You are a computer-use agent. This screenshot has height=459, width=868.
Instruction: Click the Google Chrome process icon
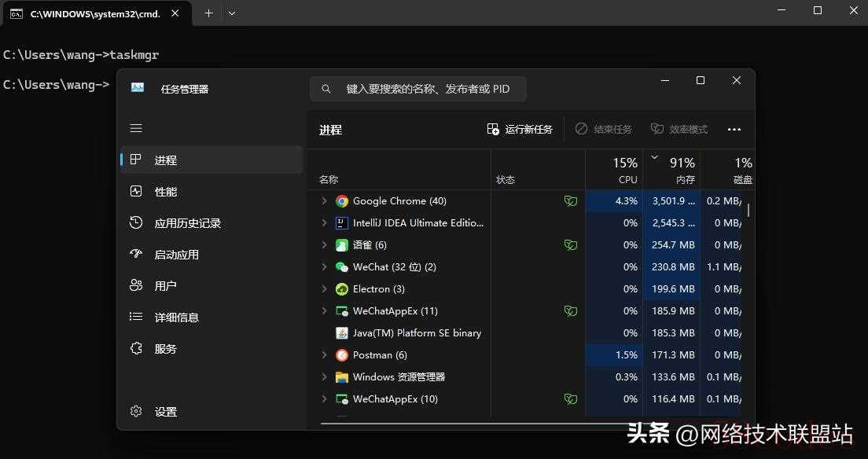coord(342,201)
